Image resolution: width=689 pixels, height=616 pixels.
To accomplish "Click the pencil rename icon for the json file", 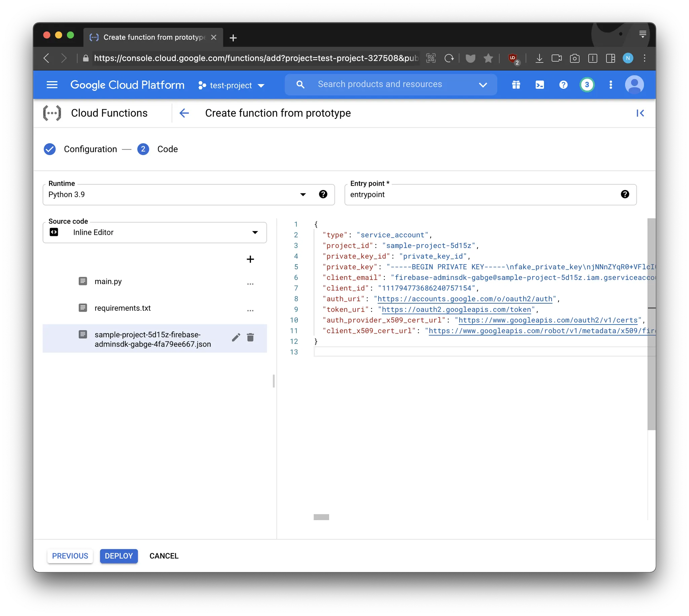I will [236, 337].
